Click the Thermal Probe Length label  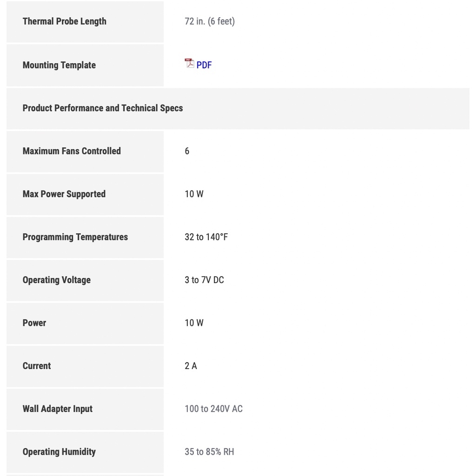click(64, 21)
